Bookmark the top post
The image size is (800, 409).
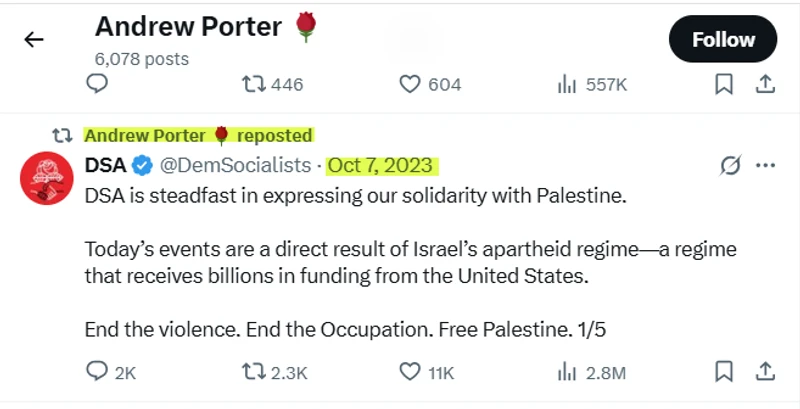click(x=724, y=85)
